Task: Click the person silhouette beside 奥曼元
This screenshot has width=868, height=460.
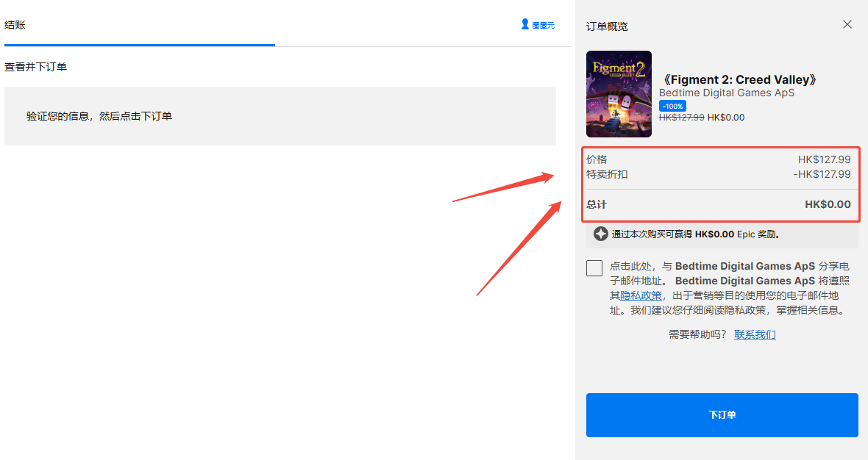Action: click(524, 24)
